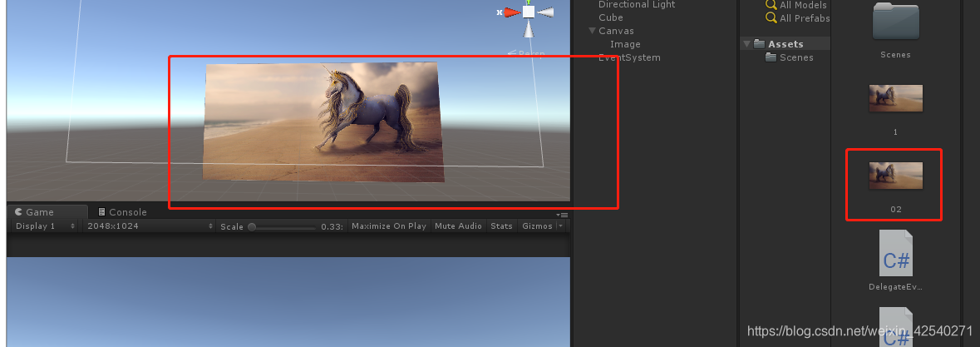Open the Gizmos dropdown arrow
Image resolution: width=980 pixels, height=347 pixels.
coord(560,226)
